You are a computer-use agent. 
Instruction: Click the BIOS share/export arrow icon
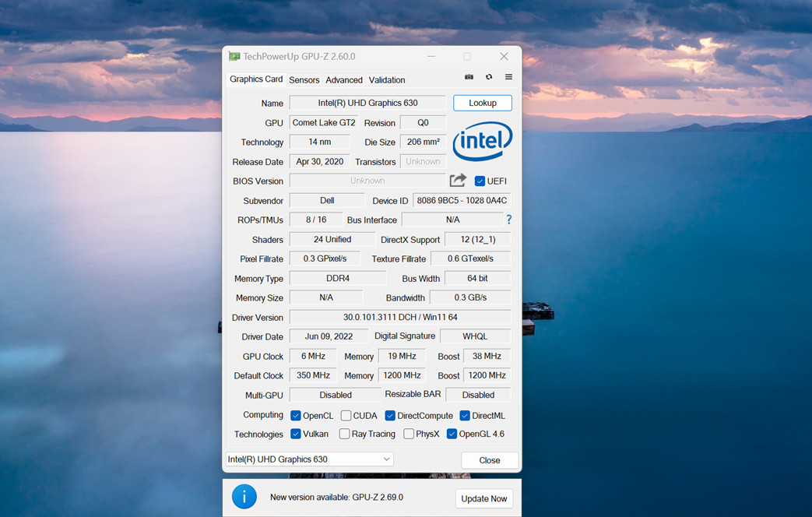[458, 181]
